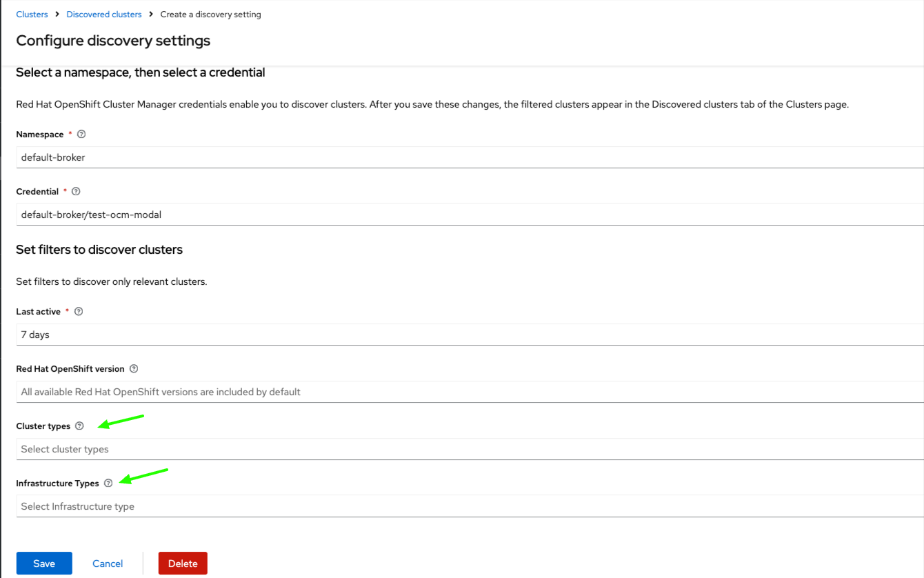This screenshot has height=578, width=924.
Task: Open the Namespace dropdown showing default-broker
Action: click(x=469, y=157)
